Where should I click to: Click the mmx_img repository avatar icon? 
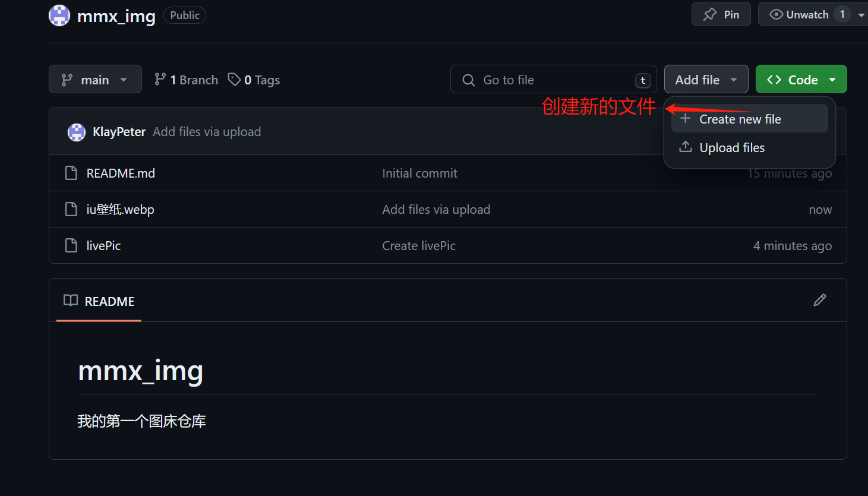point(59,15)
